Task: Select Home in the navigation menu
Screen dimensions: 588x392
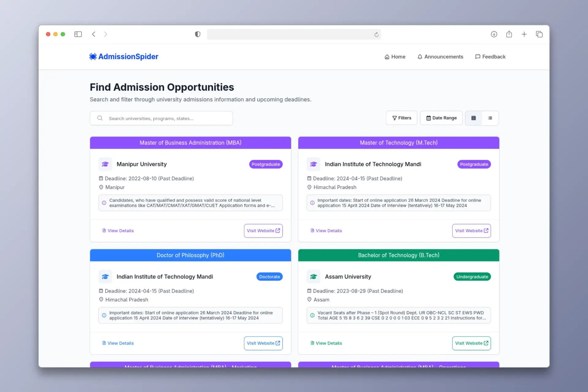Action: [395, 57]
